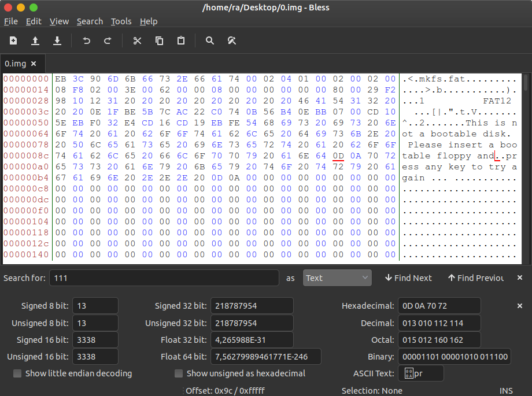Click the Open file toolbar icon
The height and width of the screenshot is (396, 532).
click(x=35, y=41)
